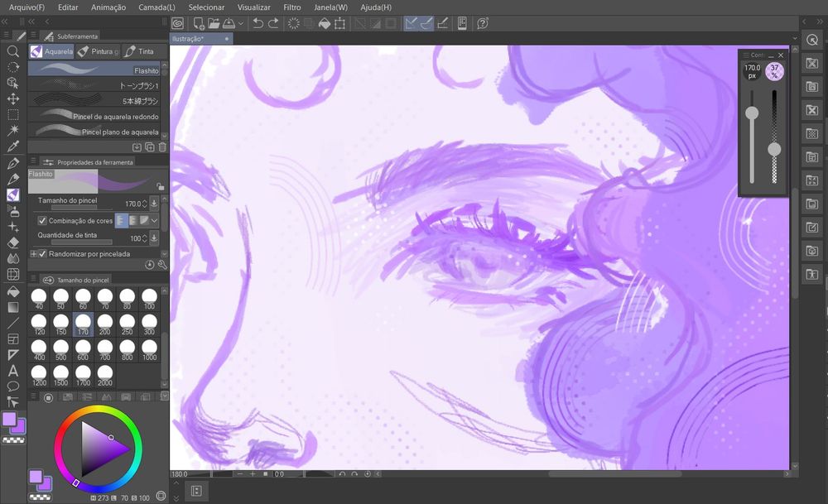The image size is (828, 504).
Task: Select the Rotate view tool
Action: (x=13, y=67)
